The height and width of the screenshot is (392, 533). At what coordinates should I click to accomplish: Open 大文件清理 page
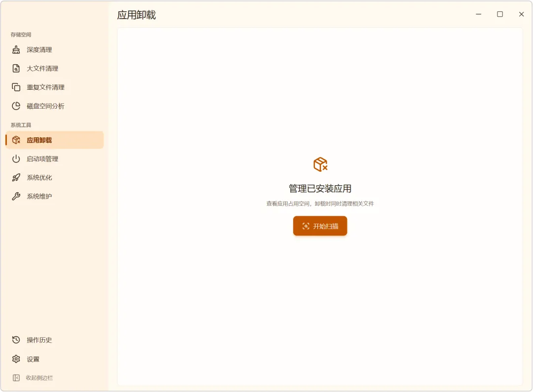[54, 69]
